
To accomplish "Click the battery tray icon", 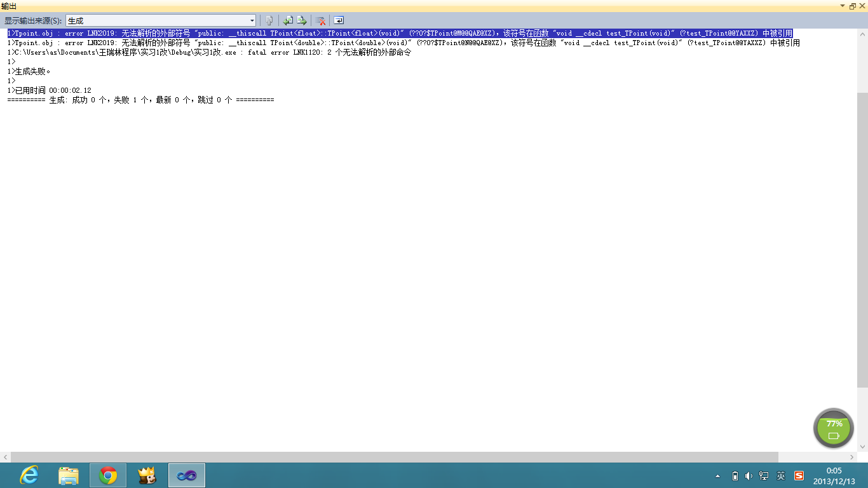I will click(x=735, y=476).
